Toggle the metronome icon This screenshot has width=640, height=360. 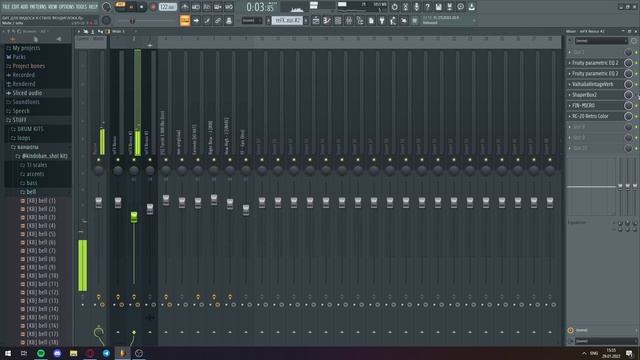(x=184, y=7)
